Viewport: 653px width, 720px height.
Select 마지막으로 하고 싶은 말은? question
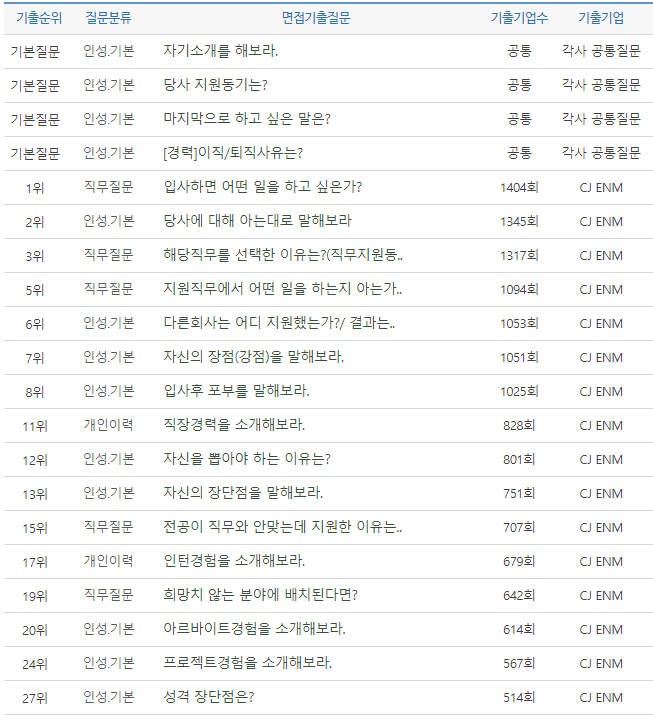tap(247, 119)
